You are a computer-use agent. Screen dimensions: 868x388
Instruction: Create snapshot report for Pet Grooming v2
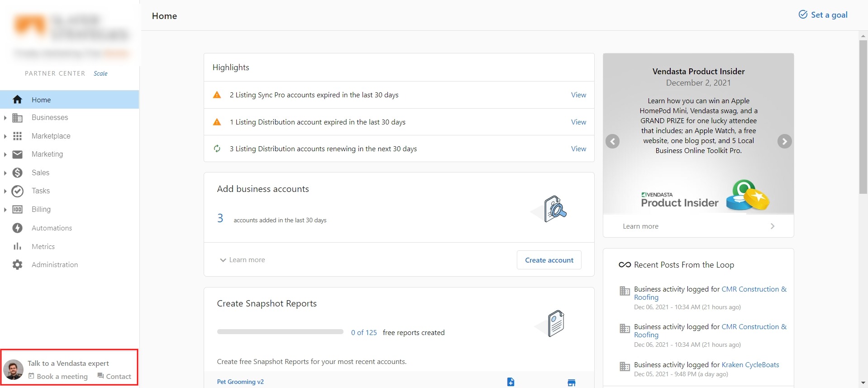point(510,382)
